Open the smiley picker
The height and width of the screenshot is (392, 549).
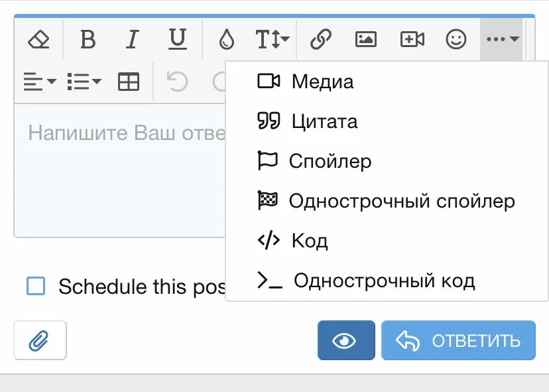click(x=457, y=40)
